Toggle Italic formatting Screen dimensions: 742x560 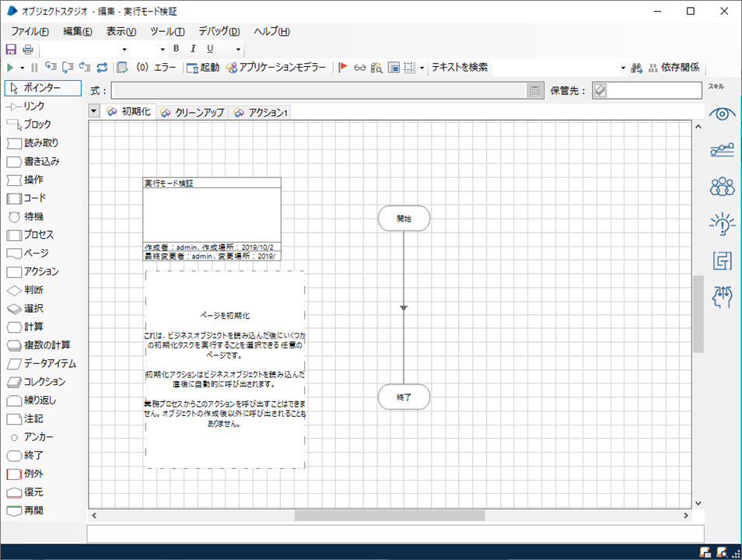[193, 49]
